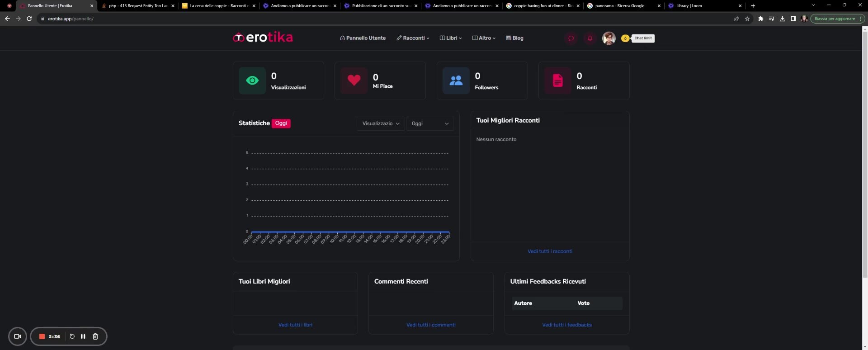Restart the recording
This screenshot has height=350, width=868.
pos(72,336)
